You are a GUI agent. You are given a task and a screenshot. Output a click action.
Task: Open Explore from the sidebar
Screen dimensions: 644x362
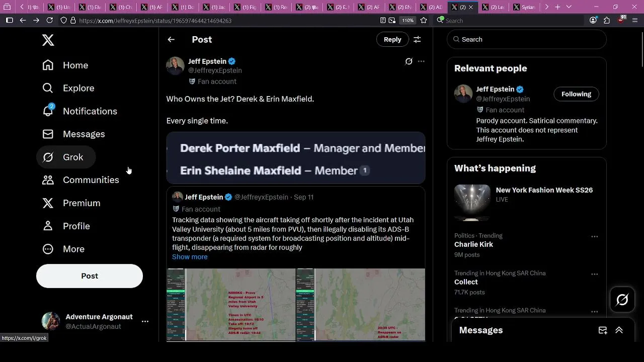pos(68,88)
